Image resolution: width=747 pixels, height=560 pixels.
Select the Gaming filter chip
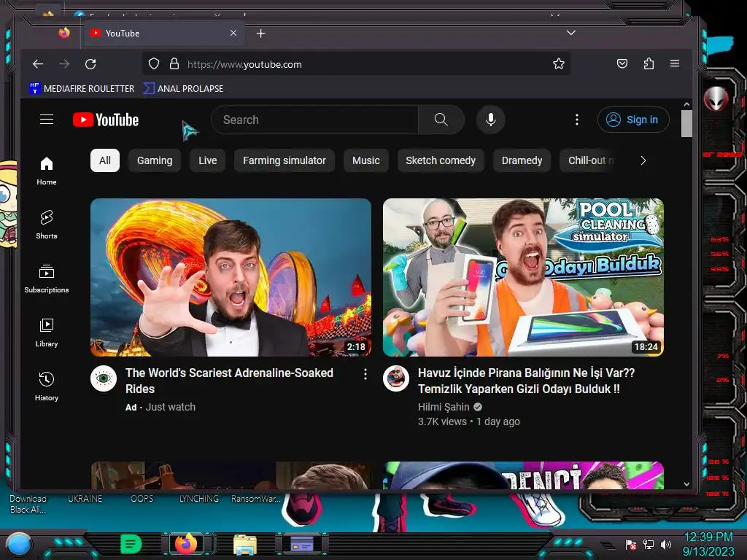point(155,160)
